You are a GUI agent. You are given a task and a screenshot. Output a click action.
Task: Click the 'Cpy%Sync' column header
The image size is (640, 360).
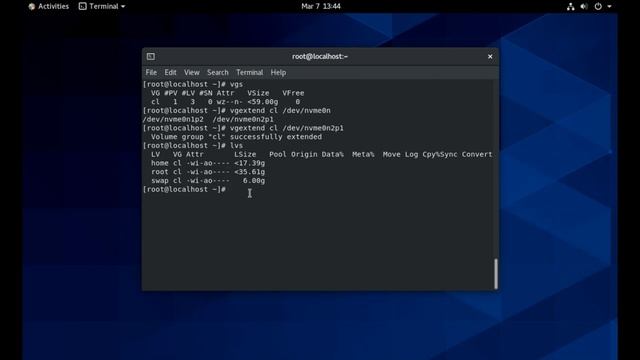tap(440, 154)
